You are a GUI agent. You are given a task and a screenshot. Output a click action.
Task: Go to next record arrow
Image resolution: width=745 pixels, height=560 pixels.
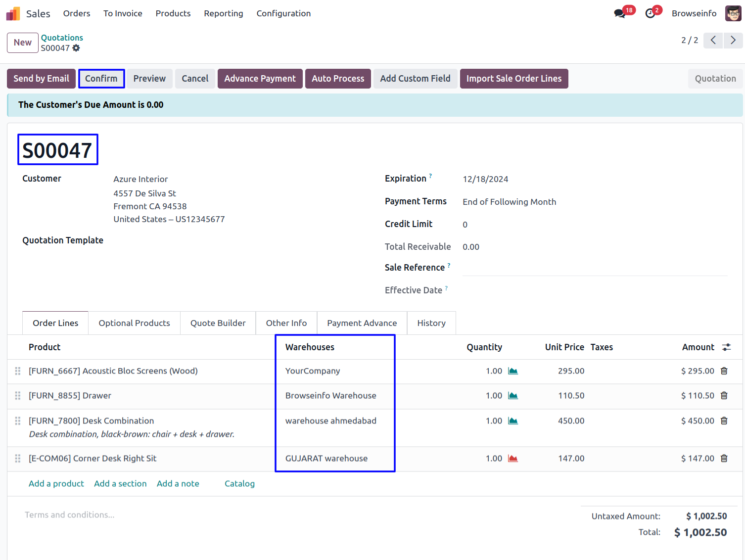733,40
